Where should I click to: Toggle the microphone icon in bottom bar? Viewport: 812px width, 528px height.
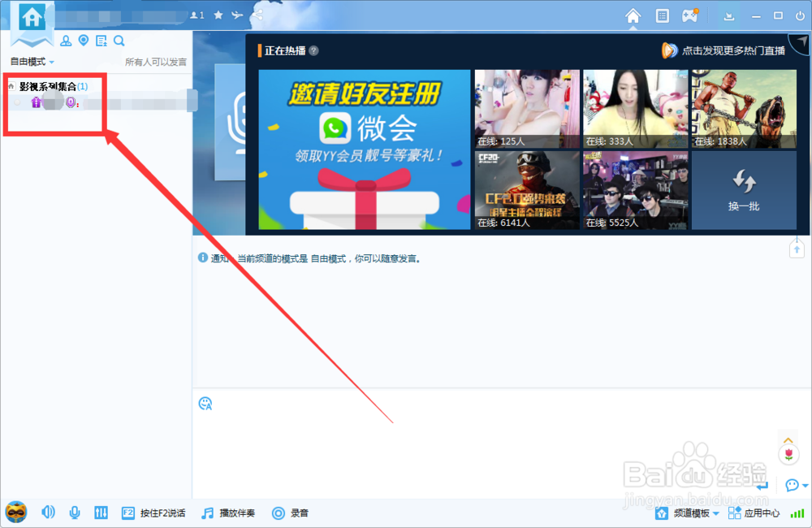tap(75, 513)
